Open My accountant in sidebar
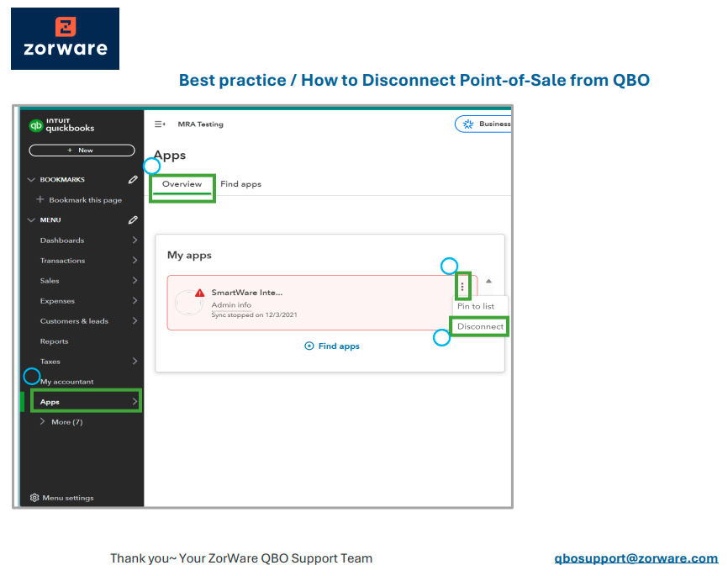Screen dimensions: 728x576 [x=67, y=382]
